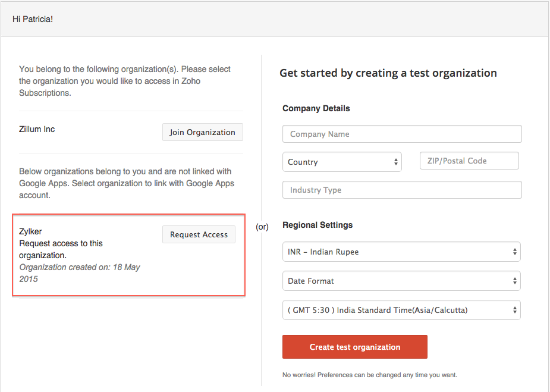The image size is (550, 392).
Task: Click the ZIP/Postal Code field
Action: (x=469, y=161)
